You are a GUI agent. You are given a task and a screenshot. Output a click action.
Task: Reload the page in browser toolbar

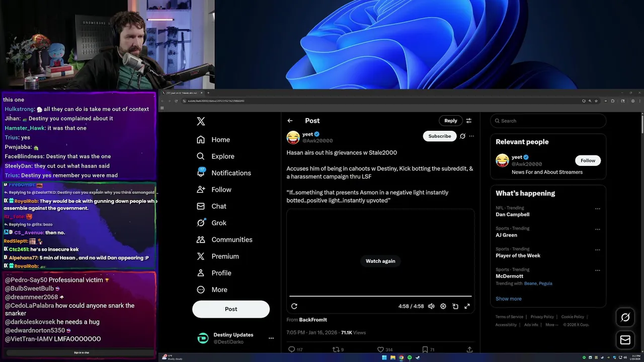pos(176,101)
